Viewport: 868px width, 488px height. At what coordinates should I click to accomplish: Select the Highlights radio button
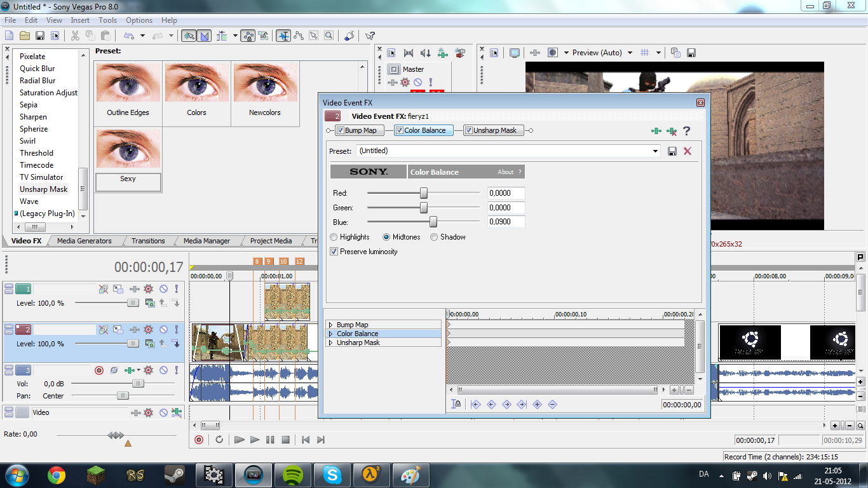pyautogui.click(x=334, y=237)
